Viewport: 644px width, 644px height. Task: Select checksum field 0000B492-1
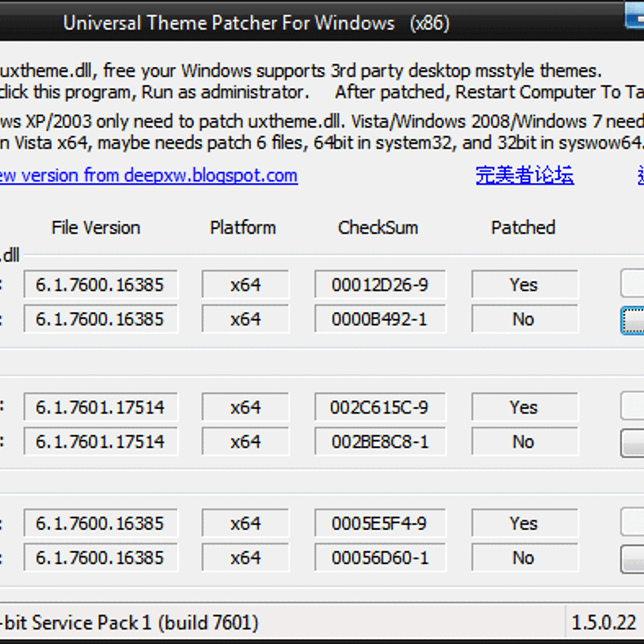point(380,319)
